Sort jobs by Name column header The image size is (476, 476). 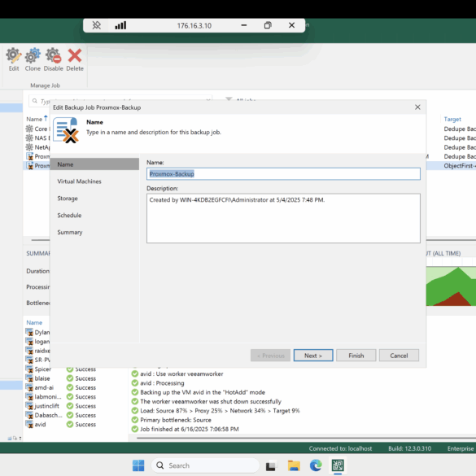click(34, 119)
